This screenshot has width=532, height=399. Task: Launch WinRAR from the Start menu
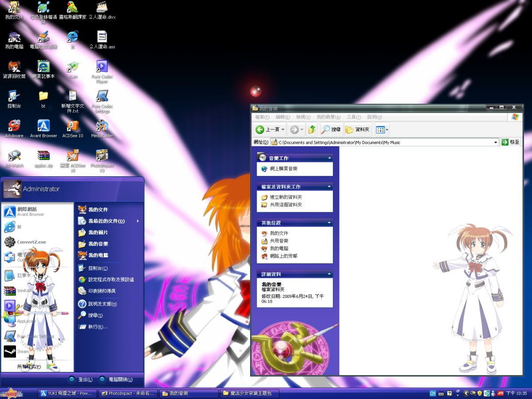click(18, 291)
